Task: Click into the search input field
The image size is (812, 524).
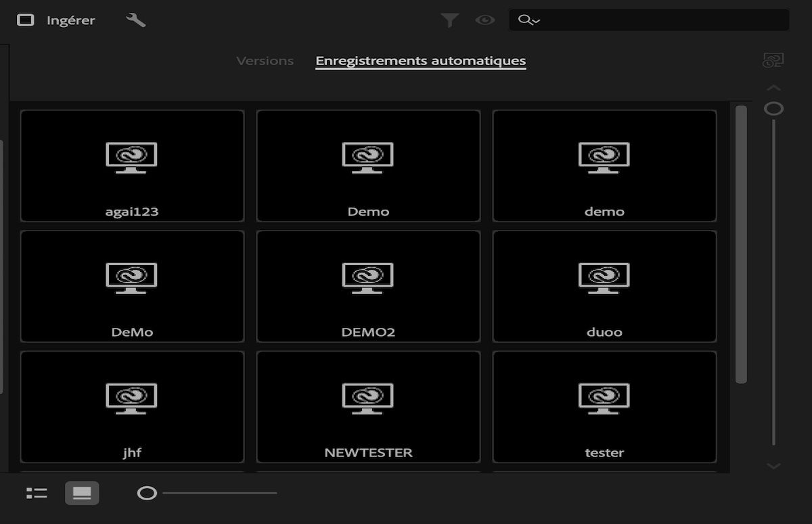Action: click(x=650, y=20)
